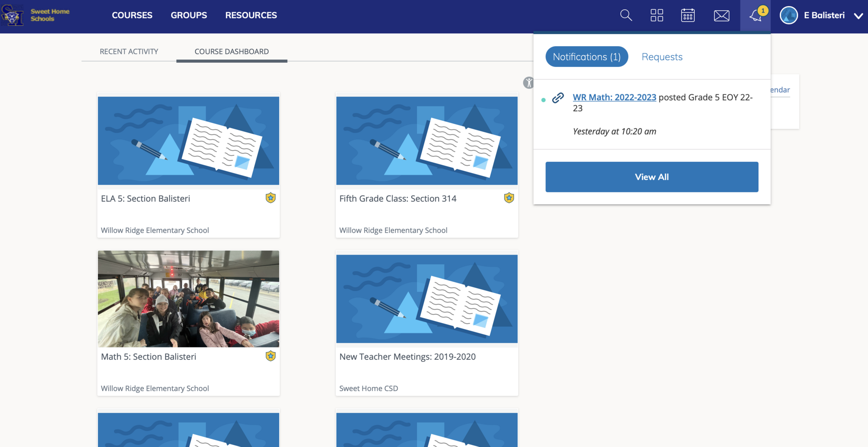Click the badge icon on ELA 5 card
This screenshot has height=447, width=868.
pos(270,198)
